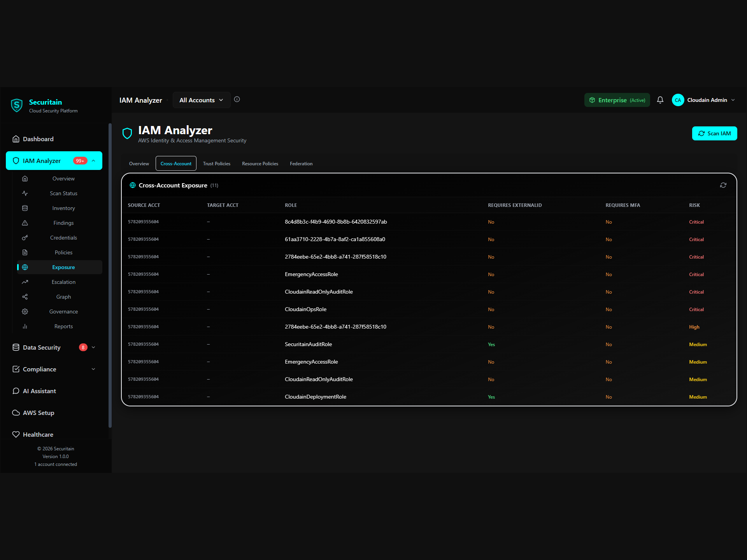Click the AWS Setup cloud icon
This screenshot has width=747, height=560.
point(16,413)
